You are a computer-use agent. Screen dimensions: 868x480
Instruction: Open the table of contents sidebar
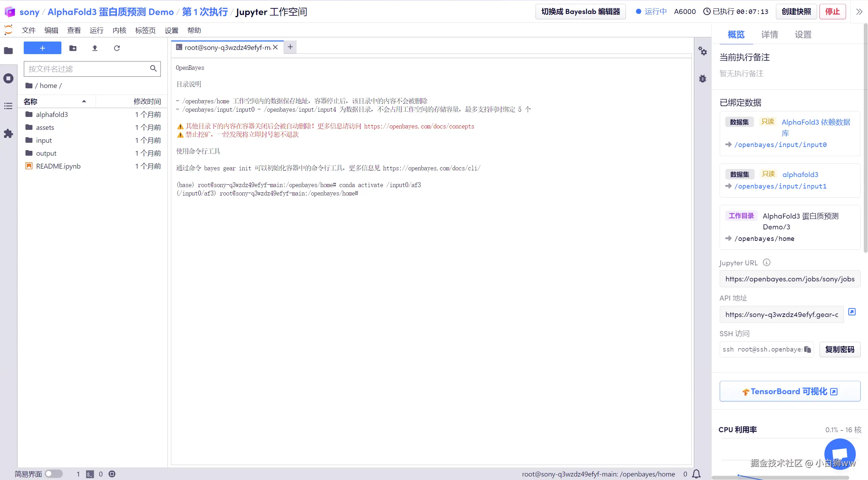[8, 106]
